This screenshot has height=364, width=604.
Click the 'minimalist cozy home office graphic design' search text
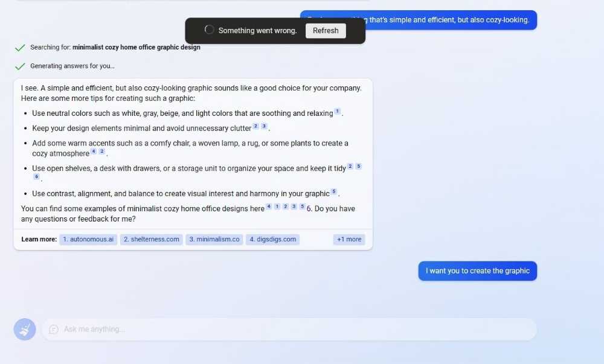pos(137,48)
